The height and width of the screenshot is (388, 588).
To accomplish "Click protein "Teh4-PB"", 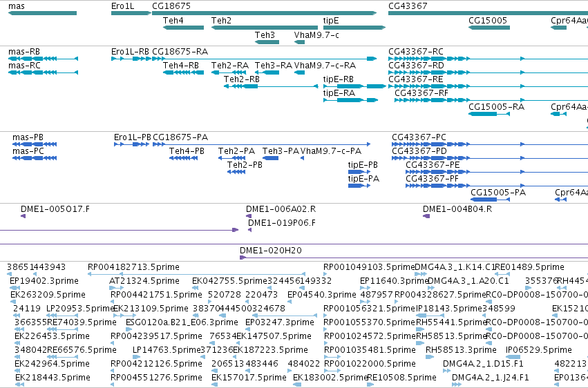I will click(187, 151).
